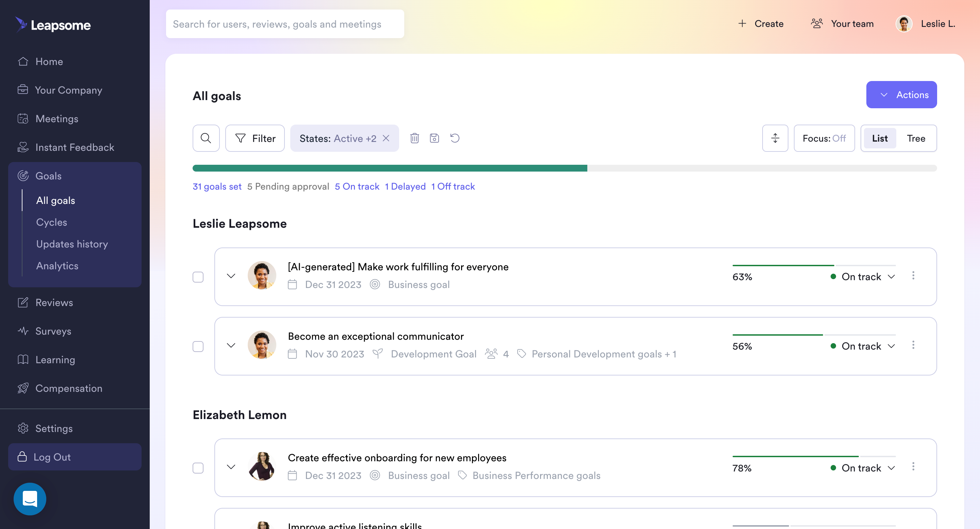The height and width of the screenshot is (529, 980).
Task: Open the expand rows height icon
Action: (775, 138)
